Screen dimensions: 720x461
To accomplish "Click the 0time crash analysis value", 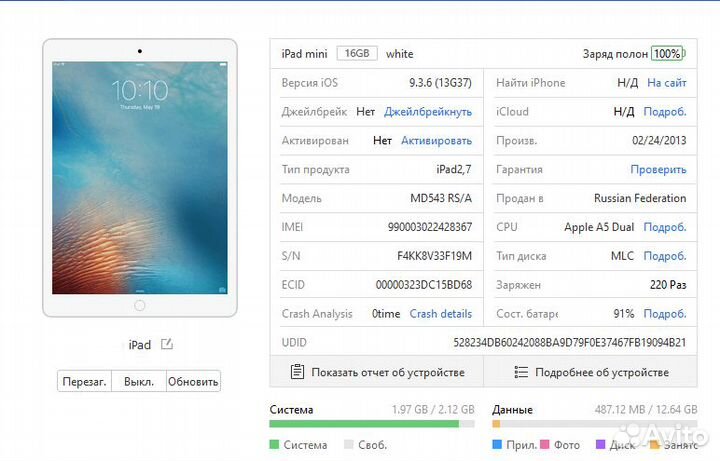I will pos(386,314).
